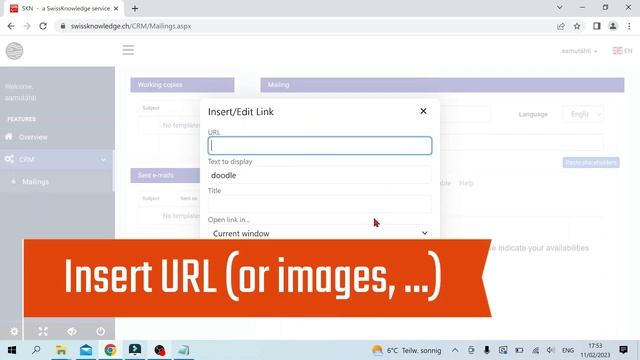The image size is (640, 360).
Task: Close the SKN browser tab
Action: (116, 8)
